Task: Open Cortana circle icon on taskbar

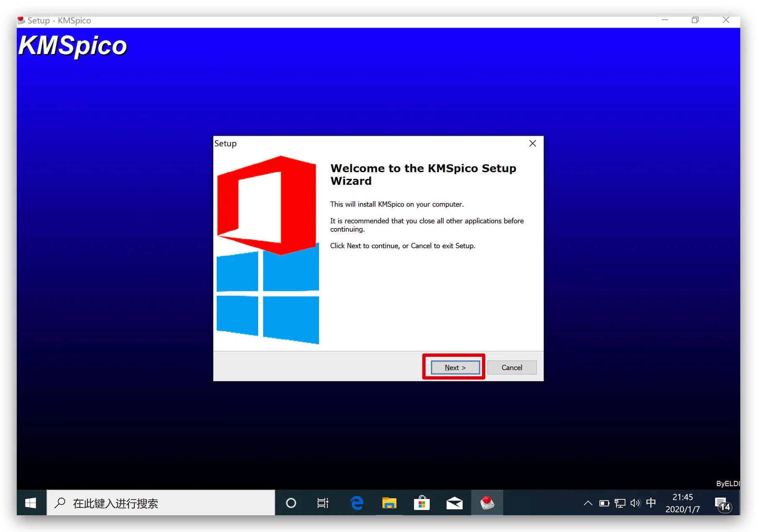Action: pyautogui.click(x=291, y=503)
